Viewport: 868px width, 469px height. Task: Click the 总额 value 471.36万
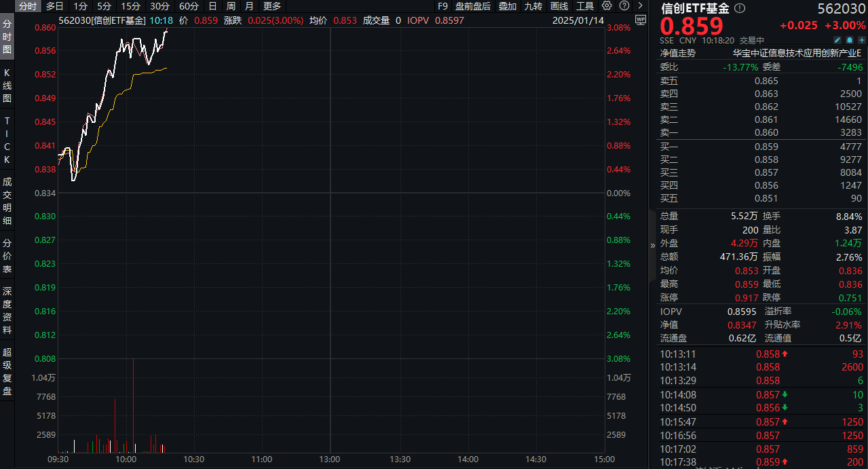click(x=738, y=257)
